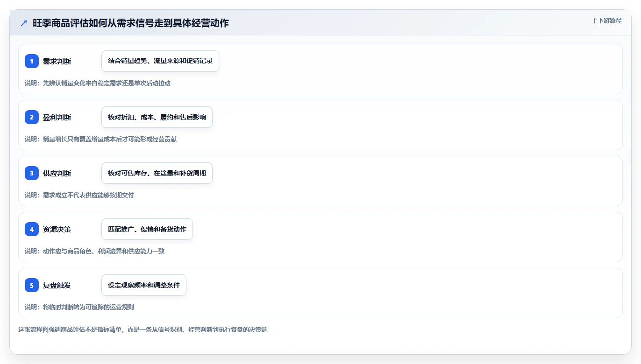The image size is (641, 364).
Task: Click the note 销量增长只有覆盖增量成本后才可能形成经营贡献
Action: pyautogui.click(x=110, y=139)
